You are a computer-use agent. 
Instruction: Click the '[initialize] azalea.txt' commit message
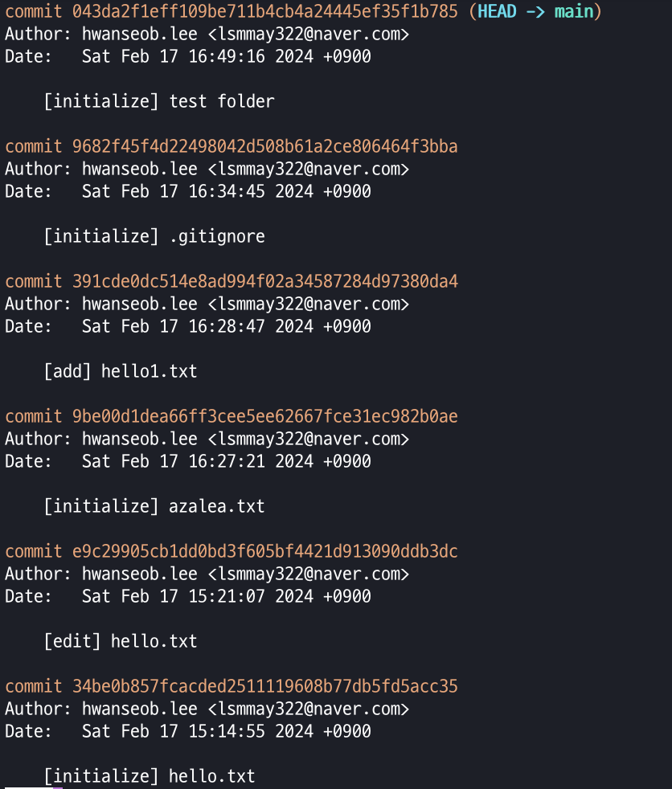tap(154, 505)
